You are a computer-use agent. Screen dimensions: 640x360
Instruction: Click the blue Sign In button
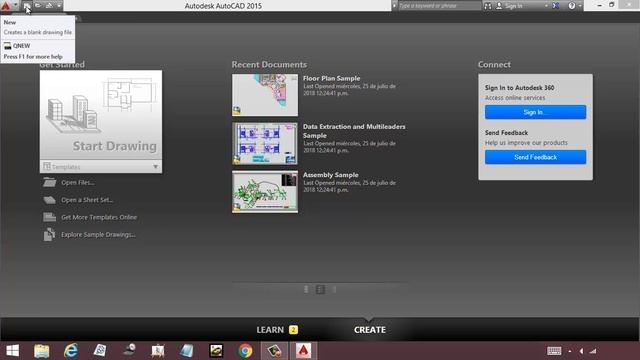point(536,112)
